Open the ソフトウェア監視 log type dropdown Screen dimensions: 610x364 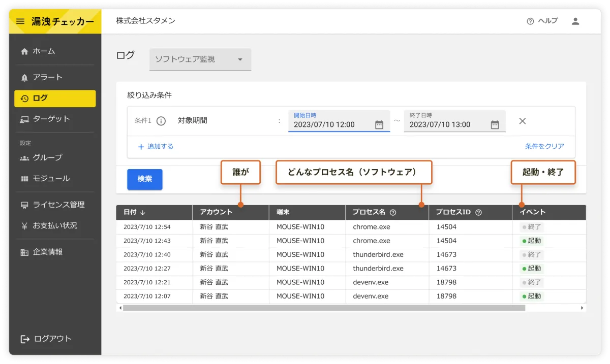point(200,59)
